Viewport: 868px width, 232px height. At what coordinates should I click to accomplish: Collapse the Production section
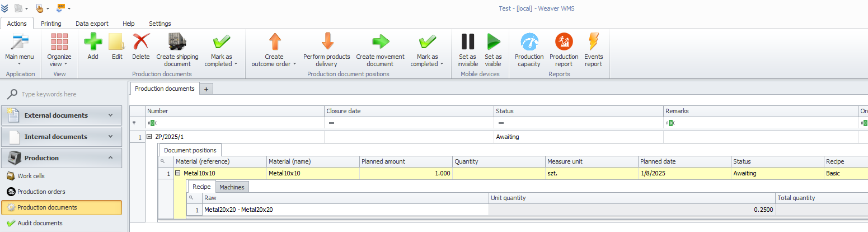[62, 158]
